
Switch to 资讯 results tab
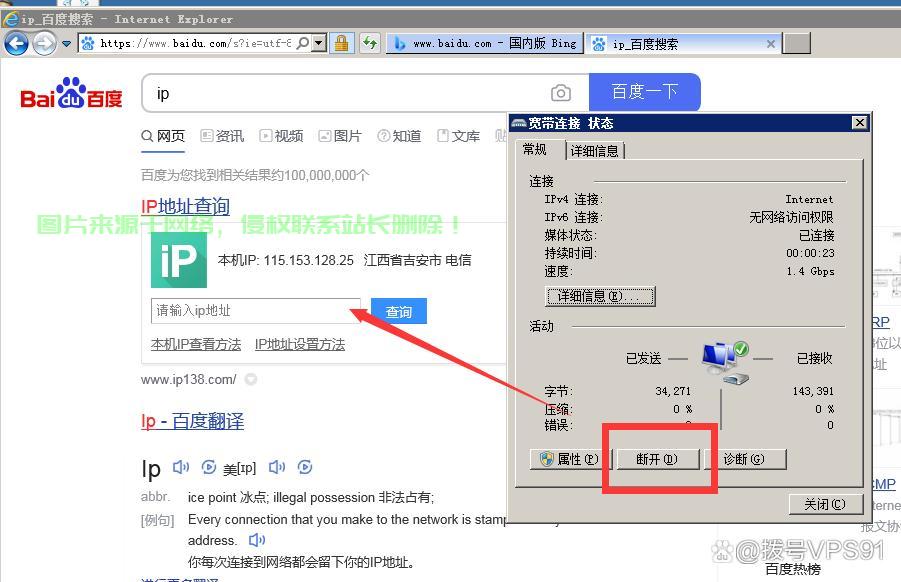pos(222,136)
